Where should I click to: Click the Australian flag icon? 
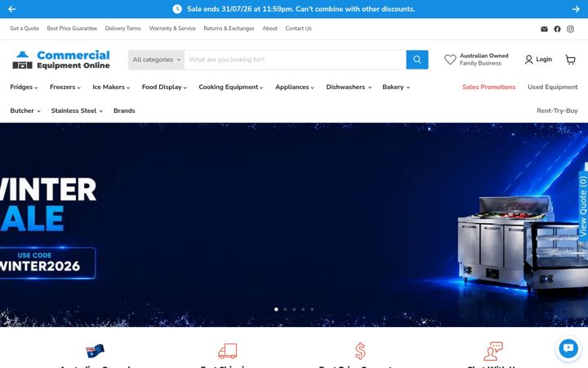[95, 351]
